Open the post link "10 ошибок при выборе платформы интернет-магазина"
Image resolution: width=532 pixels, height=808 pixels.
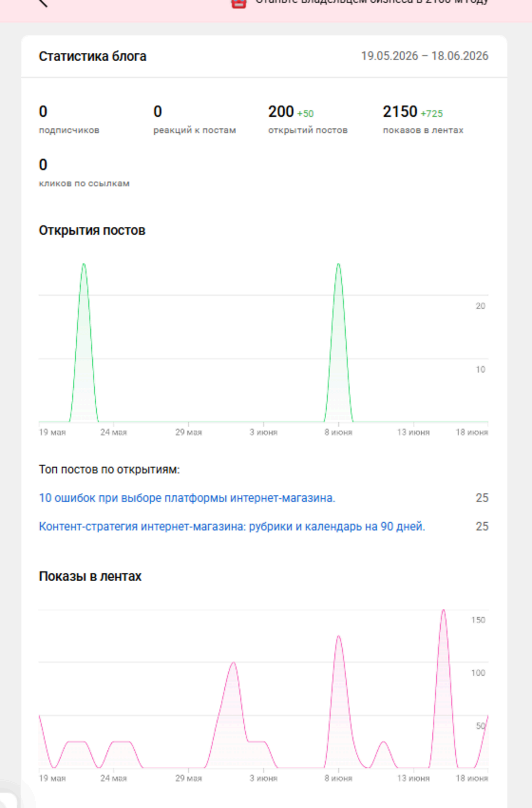click(187, 498)
